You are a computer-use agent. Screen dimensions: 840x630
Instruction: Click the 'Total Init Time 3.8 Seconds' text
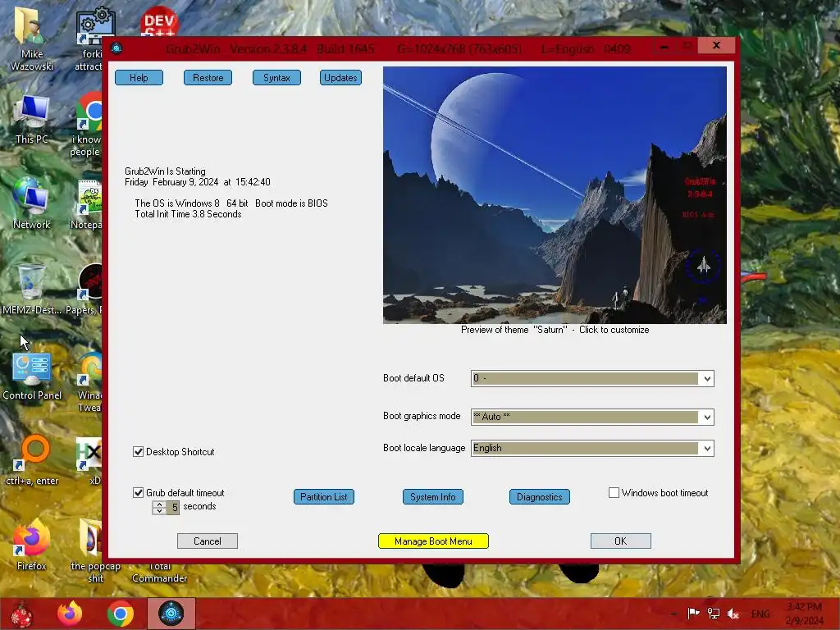188,214
